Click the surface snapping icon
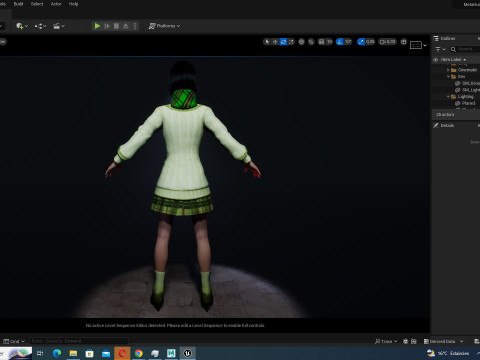This screenshot has width=480, height=360. point(311,42)
